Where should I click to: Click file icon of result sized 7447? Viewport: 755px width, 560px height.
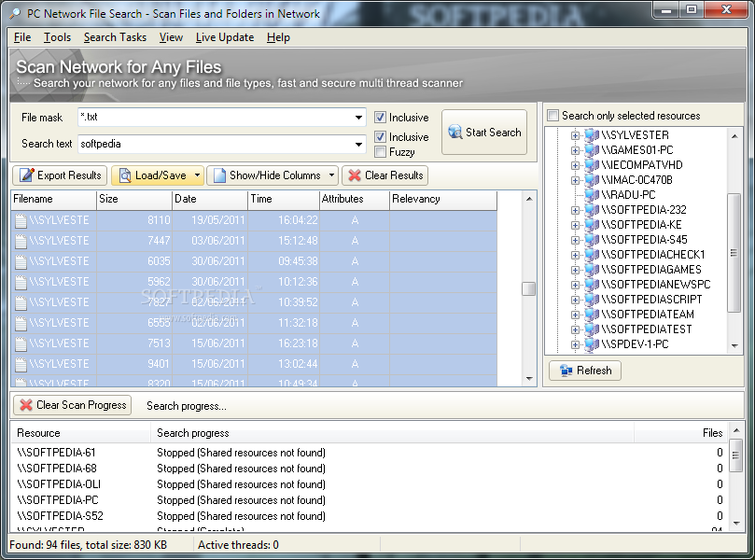point(21,241)
